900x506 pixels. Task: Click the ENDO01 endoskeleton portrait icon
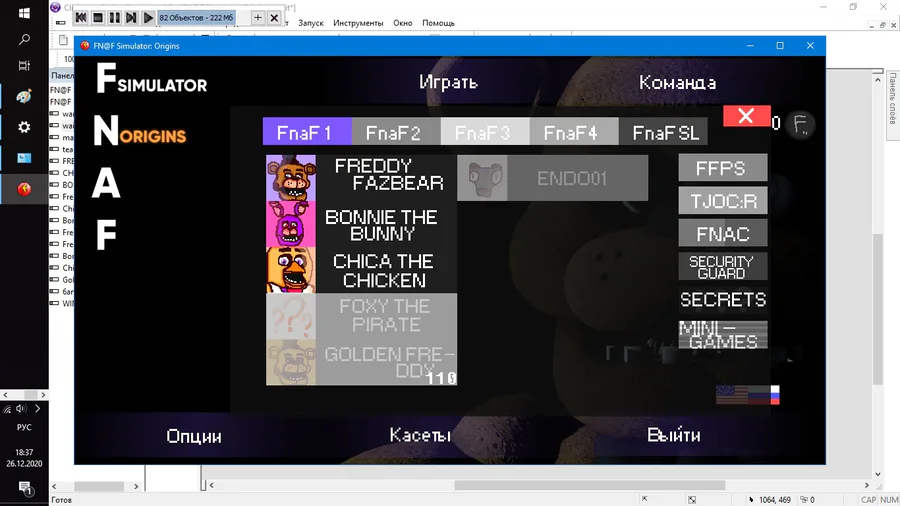point(482,178)
